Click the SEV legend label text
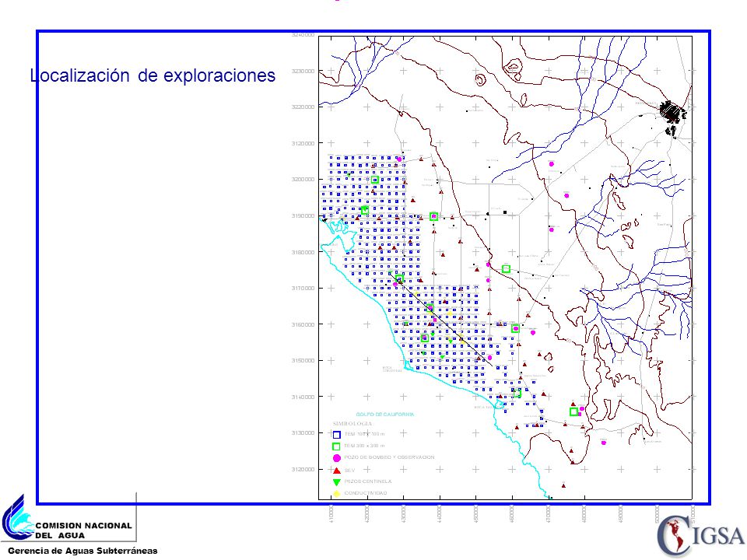 (349, 471)
